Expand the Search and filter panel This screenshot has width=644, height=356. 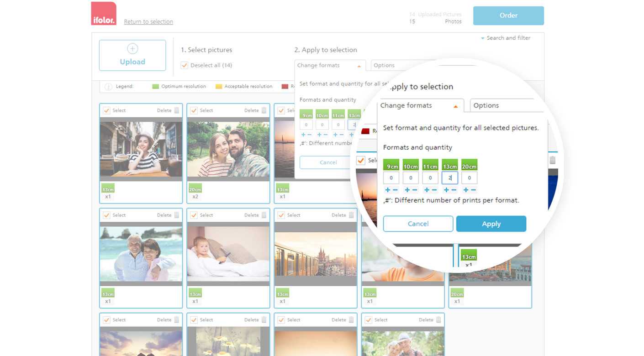[506, 38]
